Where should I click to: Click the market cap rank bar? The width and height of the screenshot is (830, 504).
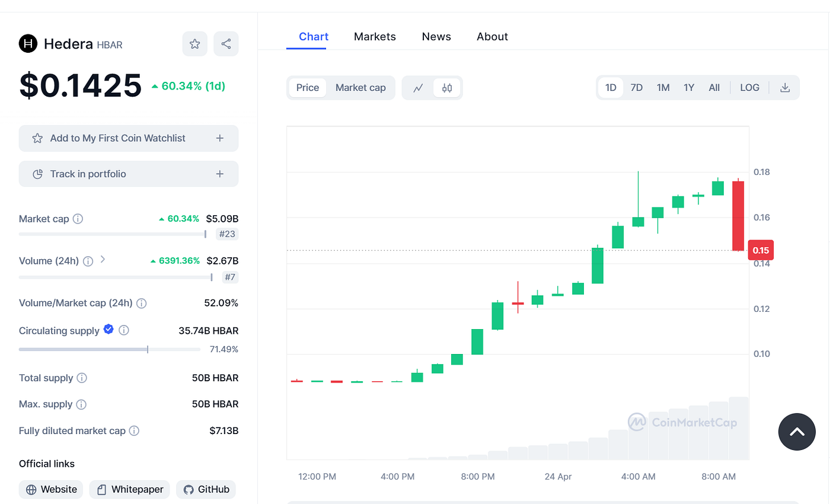(113, 234)
